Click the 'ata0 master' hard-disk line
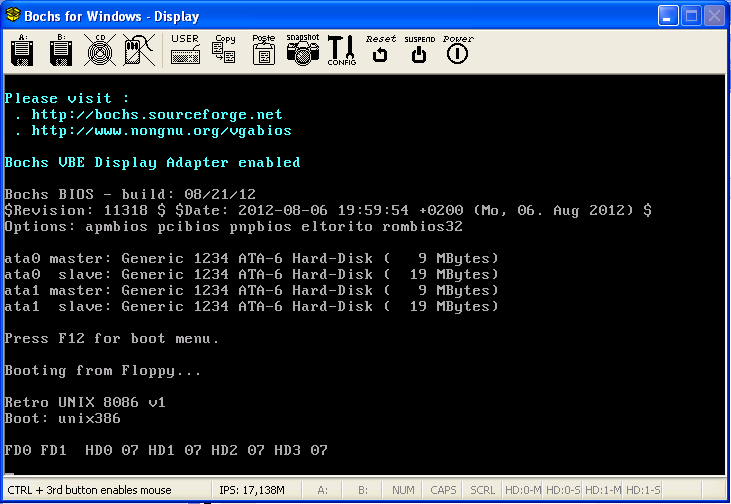Viewport: 731px width, 504px height. (x=251, y=258)
